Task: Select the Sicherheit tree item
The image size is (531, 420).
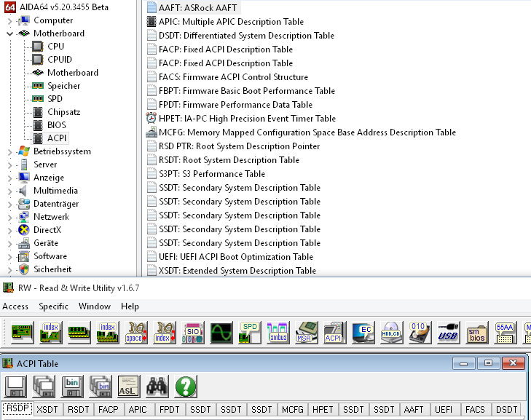Action: pyautogui.click(x=52, y=269)
